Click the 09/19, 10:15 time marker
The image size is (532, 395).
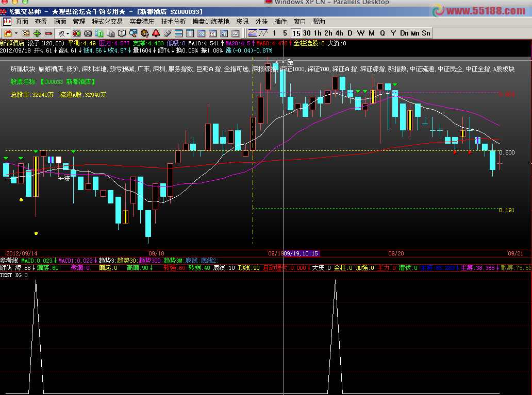point(302,253)
